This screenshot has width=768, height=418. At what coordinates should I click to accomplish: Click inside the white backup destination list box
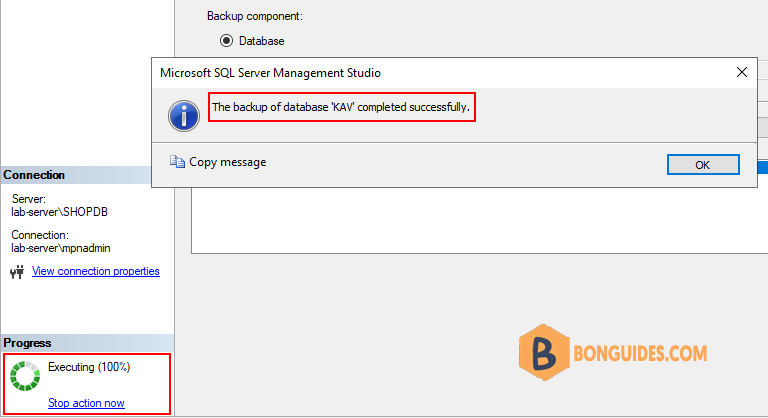tap(479, 221)
